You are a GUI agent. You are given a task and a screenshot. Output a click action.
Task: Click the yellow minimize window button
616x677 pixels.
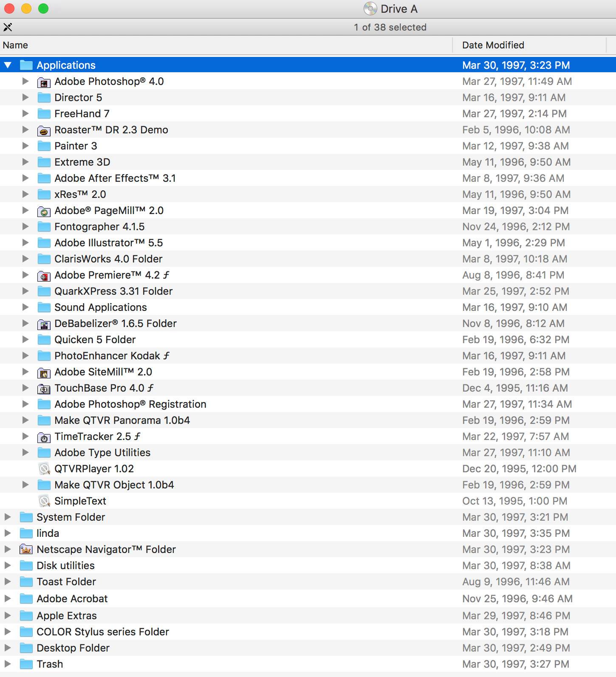pyautogui.click(x=26, y=8)
